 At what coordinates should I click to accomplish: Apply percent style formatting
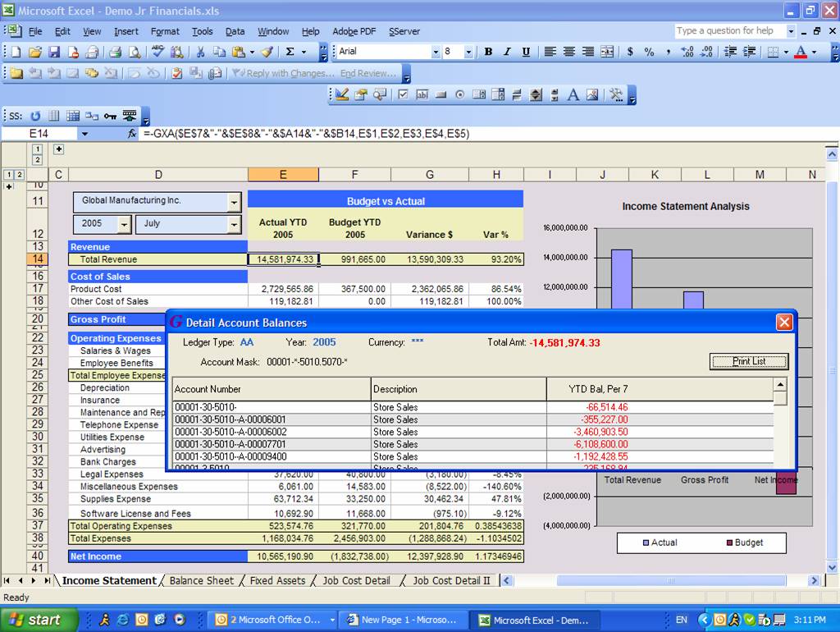tap(649, 52)
